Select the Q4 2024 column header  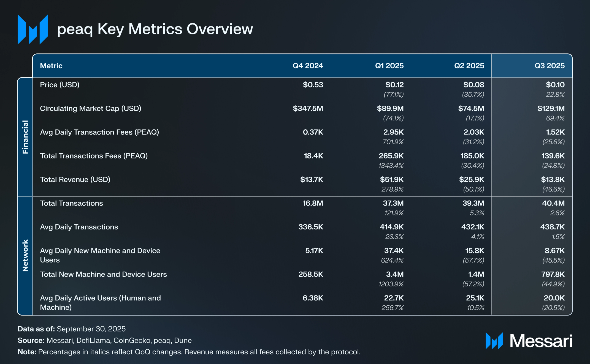307,66
